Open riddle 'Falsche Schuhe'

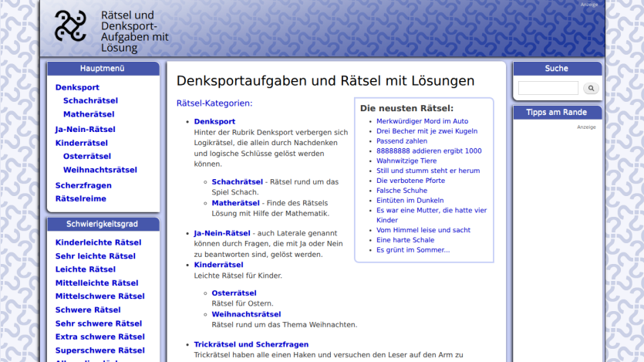402,190
